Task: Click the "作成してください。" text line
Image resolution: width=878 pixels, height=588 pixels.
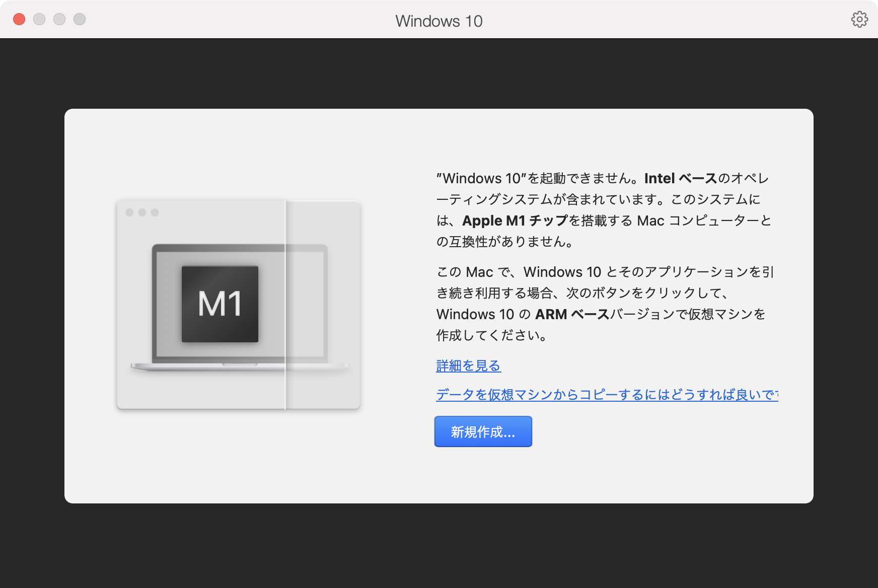Action: pyautogui.click(x=492, y=336)
